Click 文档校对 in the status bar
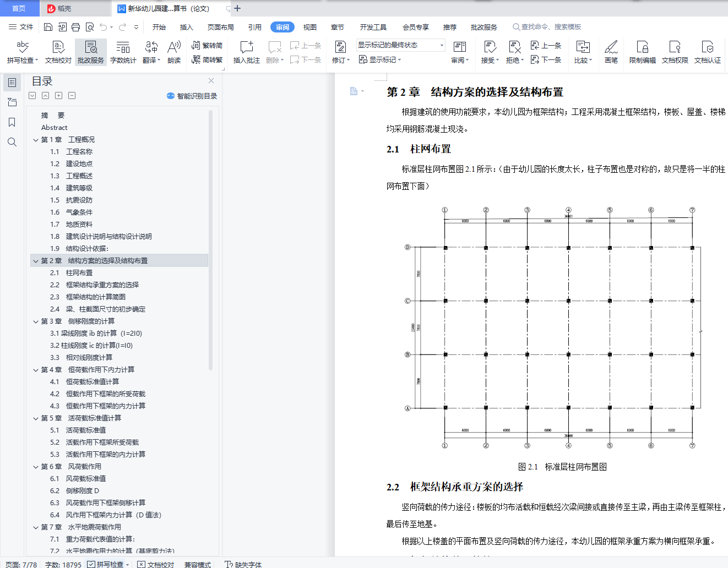Viewport: 728px width, 568px height. [156, 564]
